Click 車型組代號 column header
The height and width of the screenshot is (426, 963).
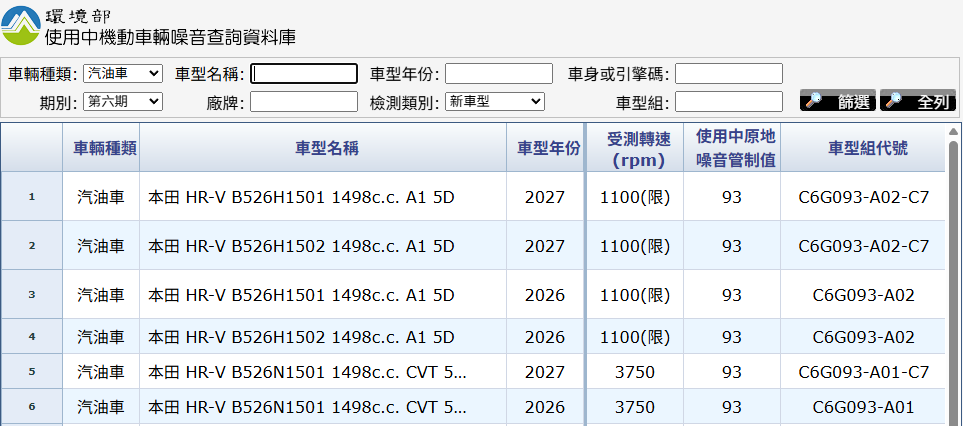[863, 148]
